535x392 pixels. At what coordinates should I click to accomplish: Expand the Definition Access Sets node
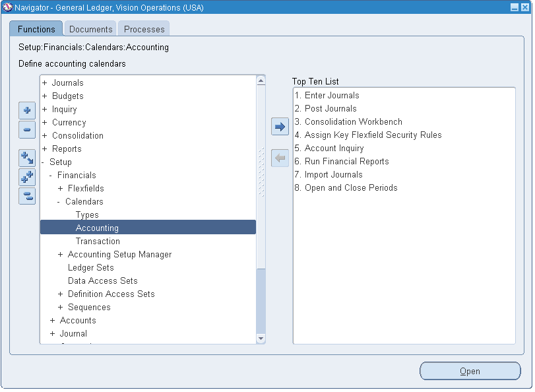click(x=60, y=294)
